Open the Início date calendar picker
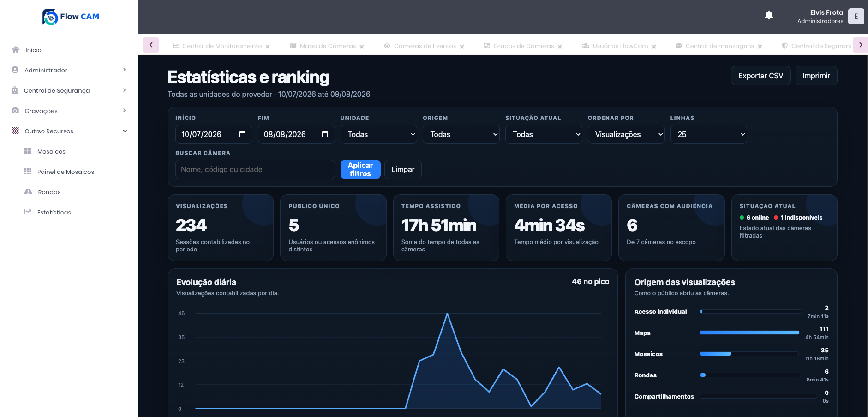The image size is (868, 417). pyautogui.click(x=242, y=134)
